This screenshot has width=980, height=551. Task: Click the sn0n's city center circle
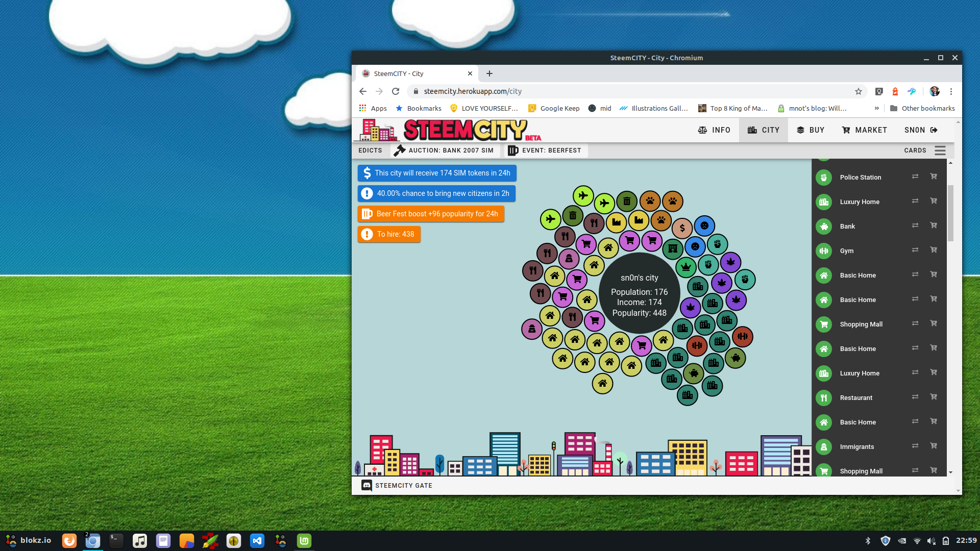click(x=639, y=294)
